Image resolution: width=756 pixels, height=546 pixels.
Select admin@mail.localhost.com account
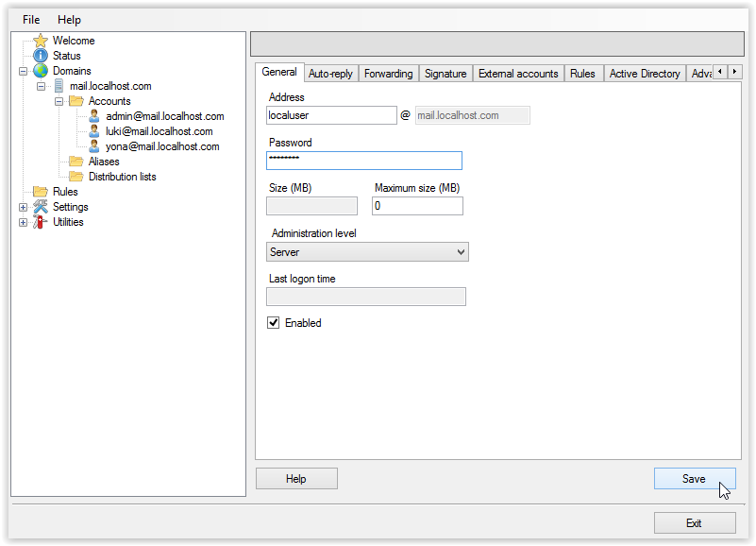pyautogui.click(x=165, y=116)
